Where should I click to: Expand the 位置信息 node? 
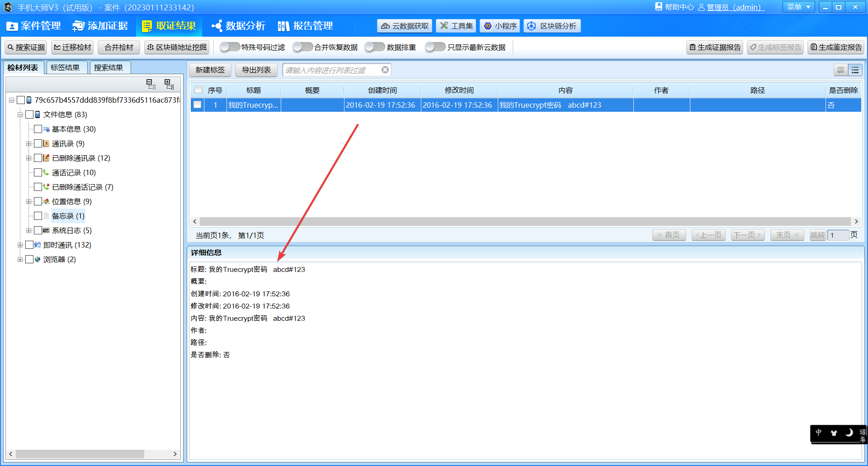tap(29, 201)
